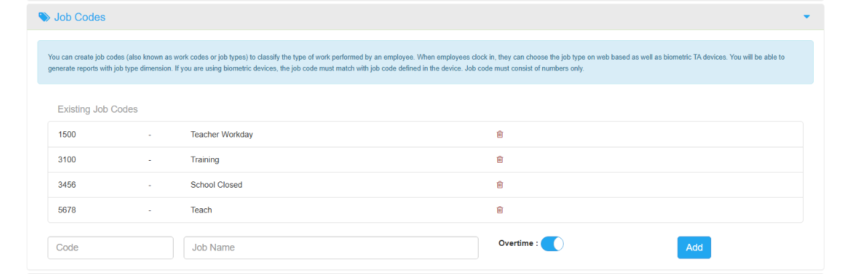Click the blue job codes info box
This screenshot has width=868, height=274.
[x=425, y=62]
